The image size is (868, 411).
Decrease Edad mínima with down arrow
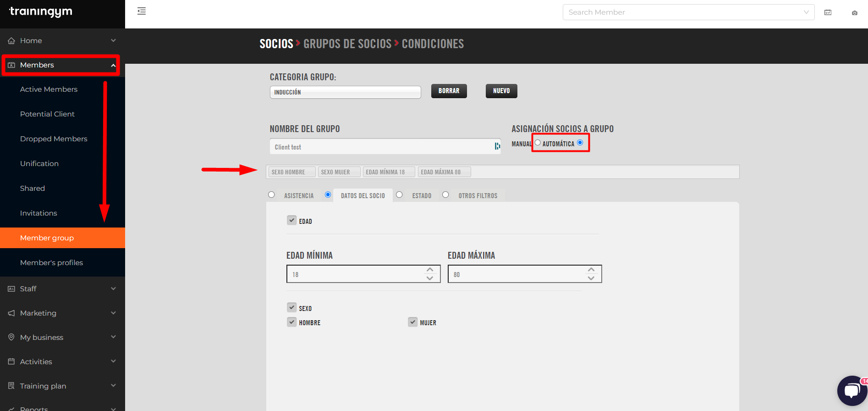click(430, 278)
